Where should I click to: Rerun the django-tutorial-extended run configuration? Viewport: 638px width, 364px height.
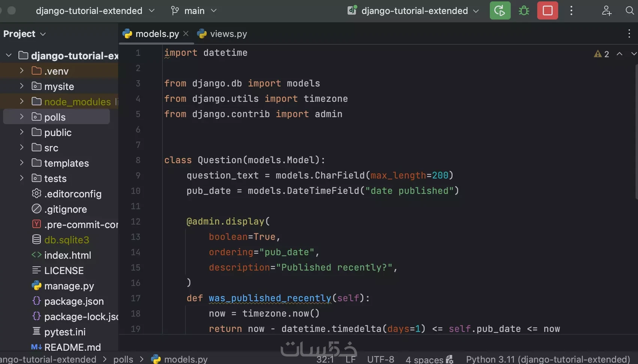click(x=500, y=11)
